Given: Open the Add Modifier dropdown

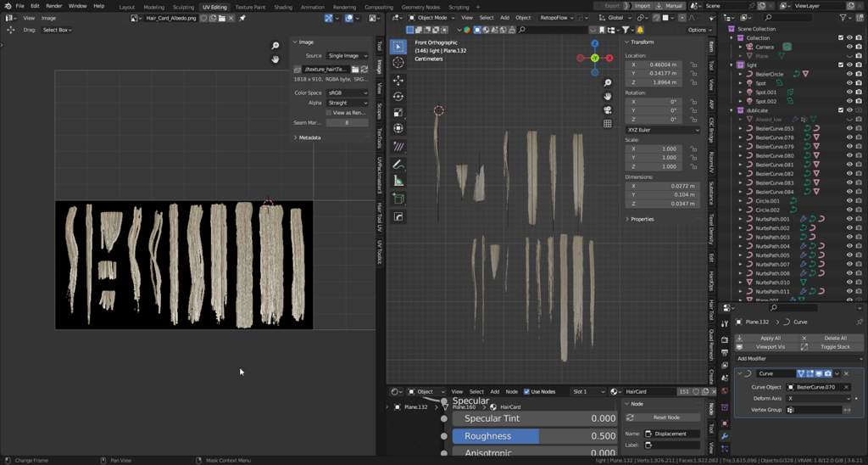Looking at the screenshot, I should [x=799, y=359].
